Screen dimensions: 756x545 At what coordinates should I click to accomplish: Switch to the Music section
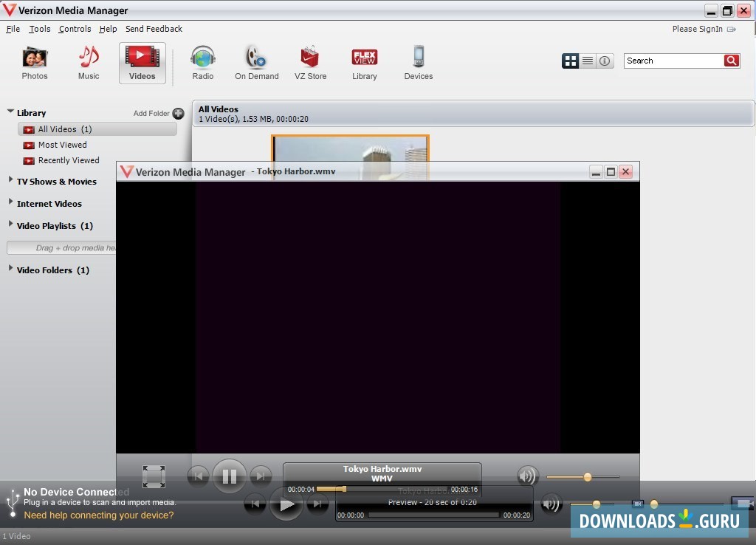88,62
